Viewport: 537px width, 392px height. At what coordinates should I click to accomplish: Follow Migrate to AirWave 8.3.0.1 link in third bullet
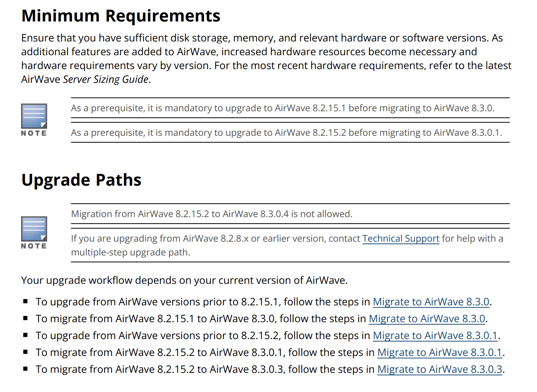[435, 336]
